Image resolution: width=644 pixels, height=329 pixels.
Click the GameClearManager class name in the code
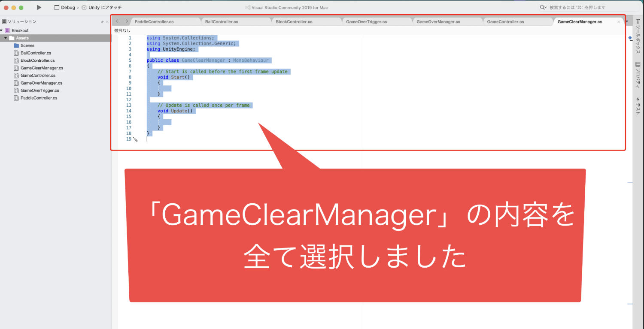[203, 60]
